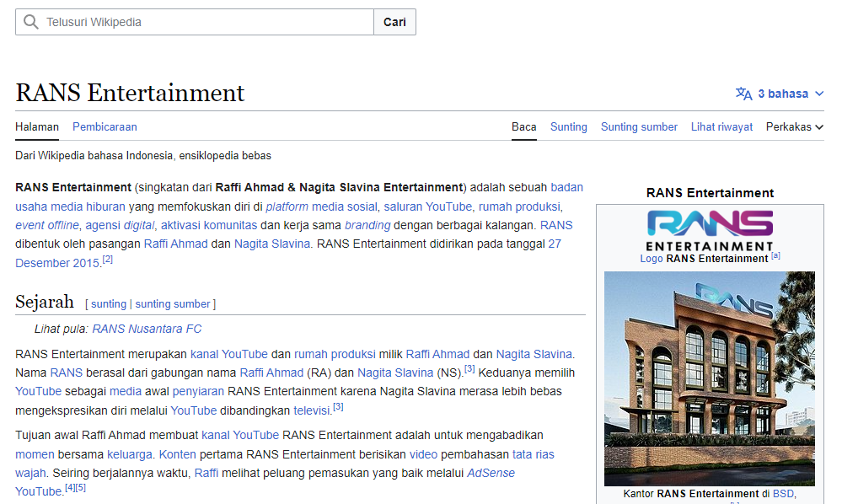The image size is (842, 504).
Task: Follow the rumah produksi link in intro
Action: (519, 206)
